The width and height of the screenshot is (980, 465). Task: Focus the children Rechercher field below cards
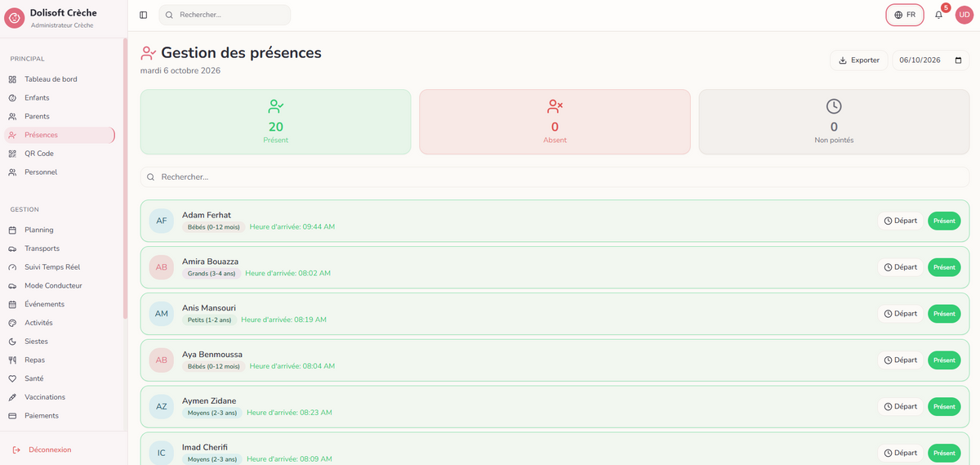555,177
